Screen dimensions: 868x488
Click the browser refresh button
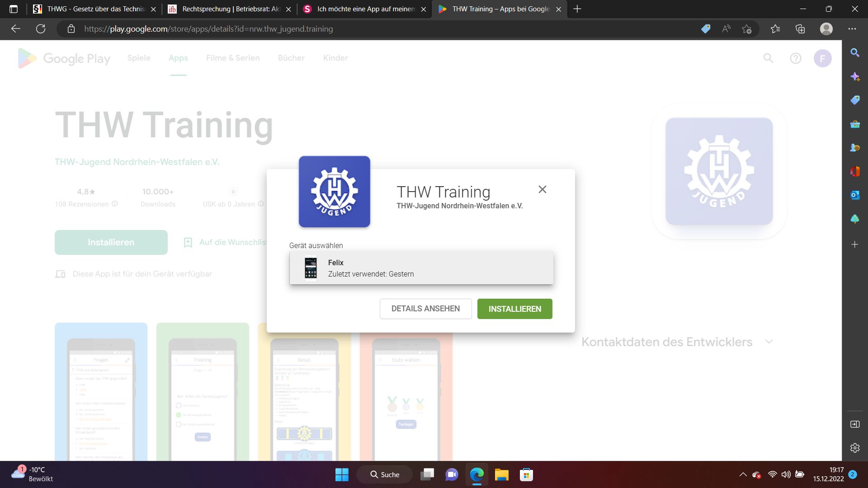(41, 29)
